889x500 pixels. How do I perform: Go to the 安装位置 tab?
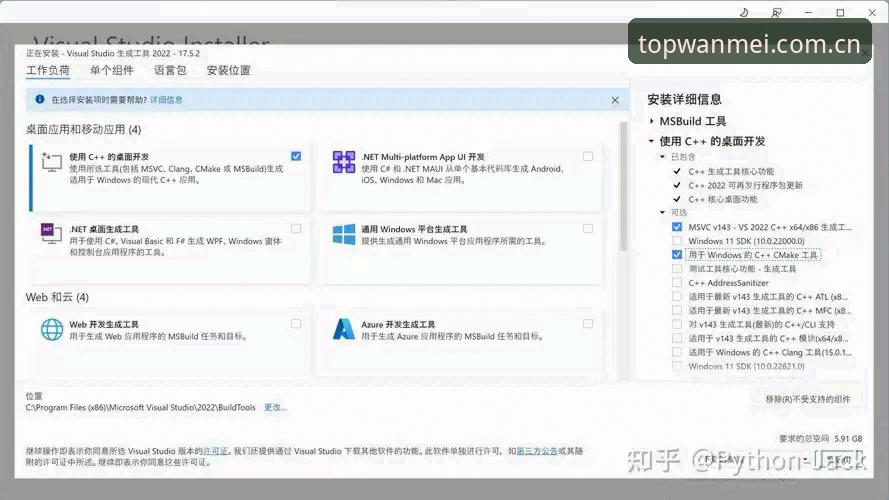(x=228, y=70)
